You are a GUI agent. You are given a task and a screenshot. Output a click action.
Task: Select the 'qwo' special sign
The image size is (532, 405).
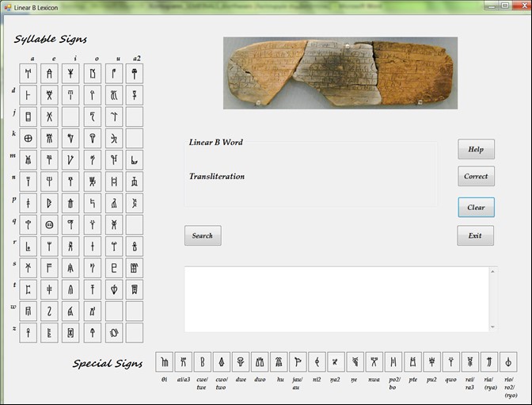451,362
